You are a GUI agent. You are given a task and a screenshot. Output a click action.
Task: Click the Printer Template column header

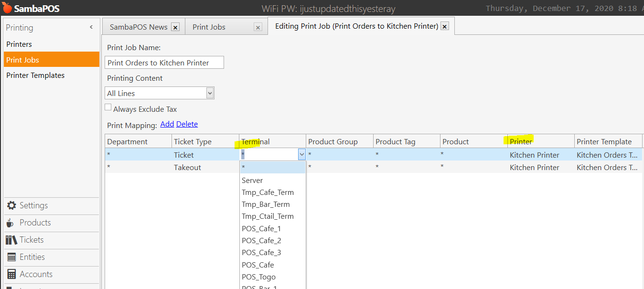(x=608, y=141)
